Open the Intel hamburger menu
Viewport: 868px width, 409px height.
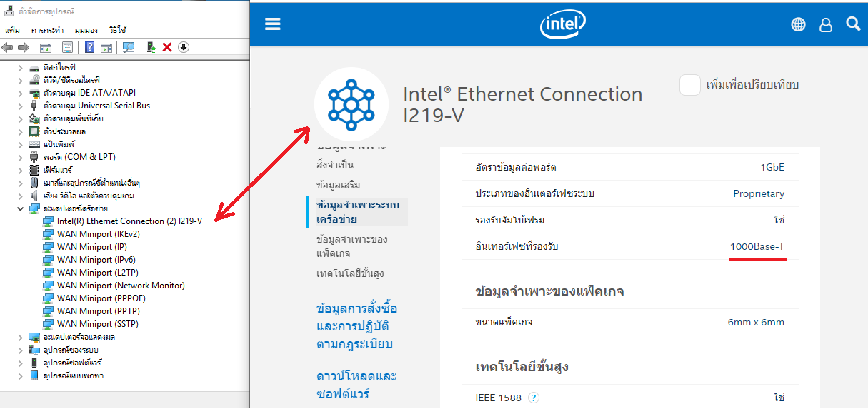pyautogui.click(x=273, y=24)
